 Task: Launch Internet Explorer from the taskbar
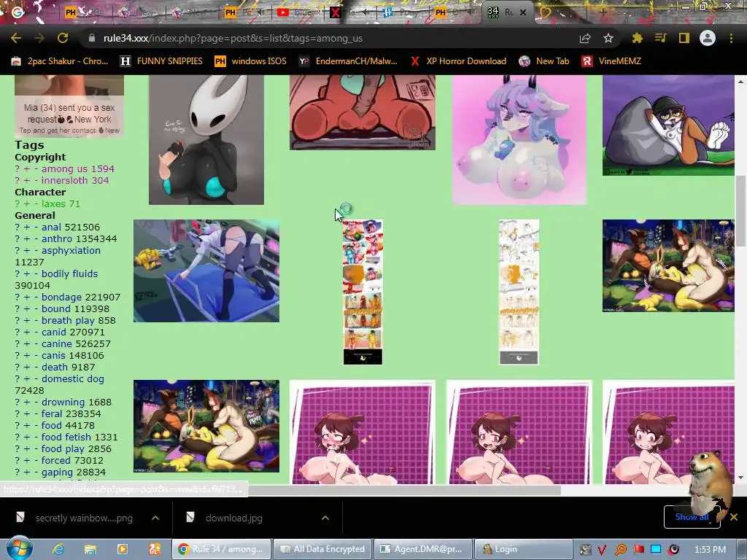[x=58, y=549]
